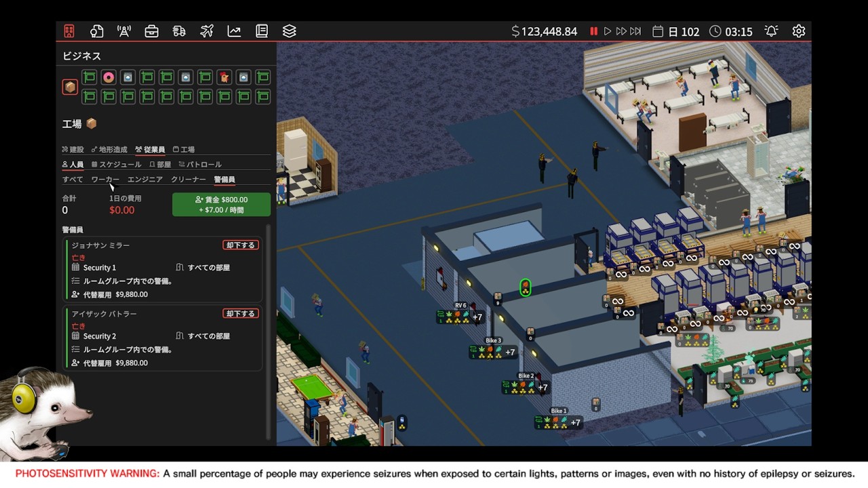Filter staff by 警備員
Screen dimensions: 868x488
(224, 180)
